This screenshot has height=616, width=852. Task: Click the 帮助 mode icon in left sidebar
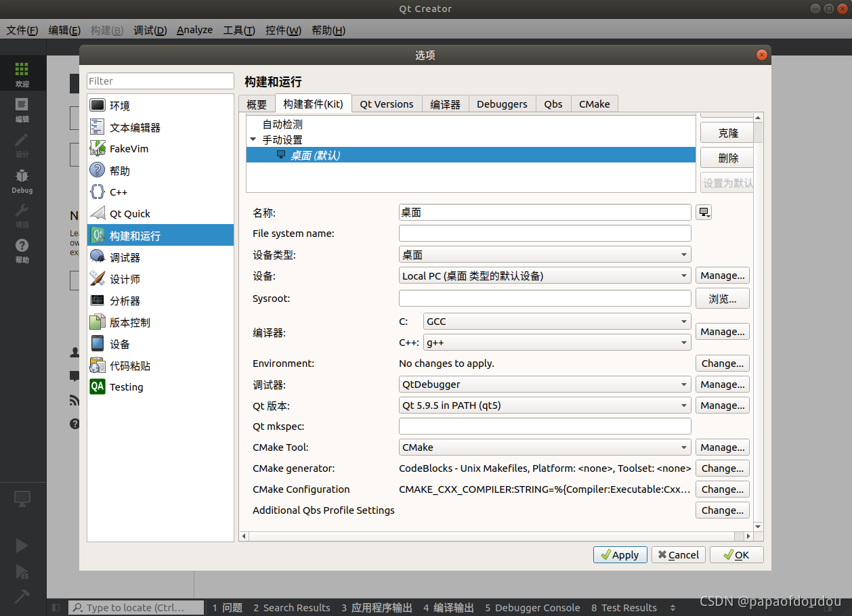tap(22, 250)
